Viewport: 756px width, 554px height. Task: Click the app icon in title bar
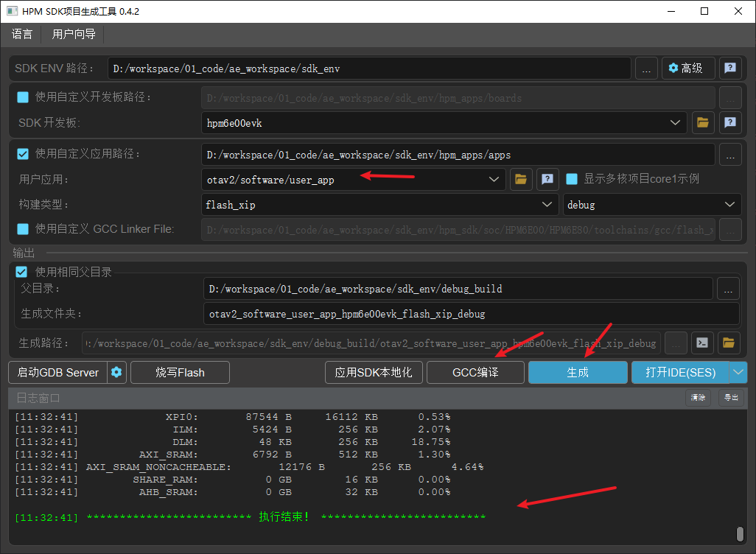click(12, 10)
